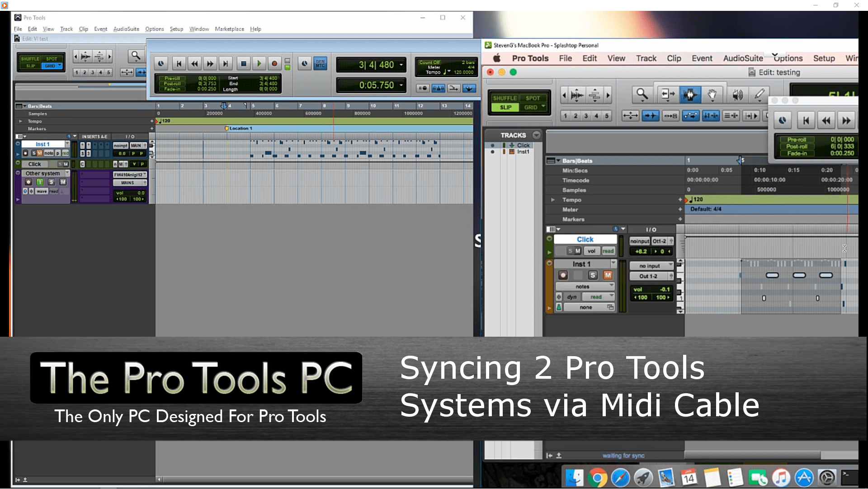Select the Pencil tool on Mac
This screenshot has height=489, width=868.
click(759, 94)
